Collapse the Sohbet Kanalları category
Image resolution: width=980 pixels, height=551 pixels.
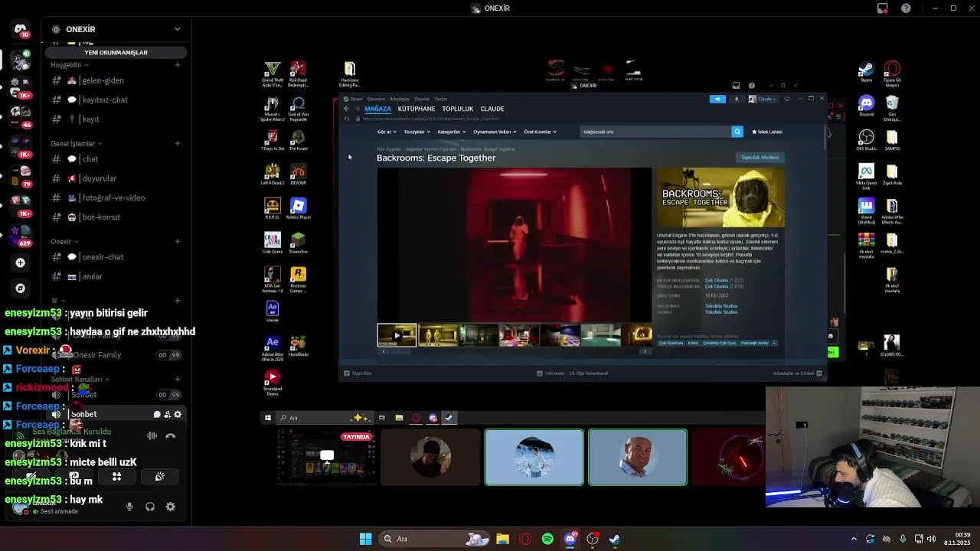point(80,380)
